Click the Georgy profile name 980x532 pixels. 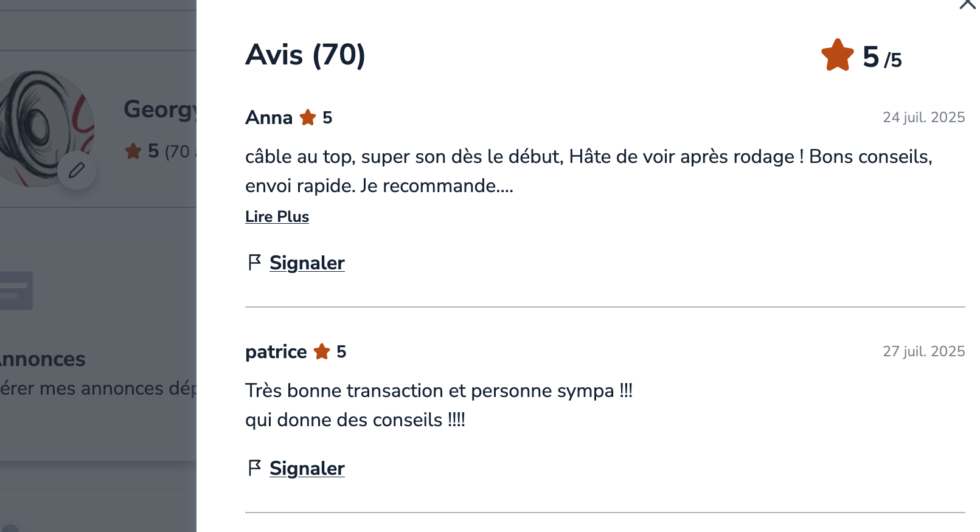click(159, 109)
